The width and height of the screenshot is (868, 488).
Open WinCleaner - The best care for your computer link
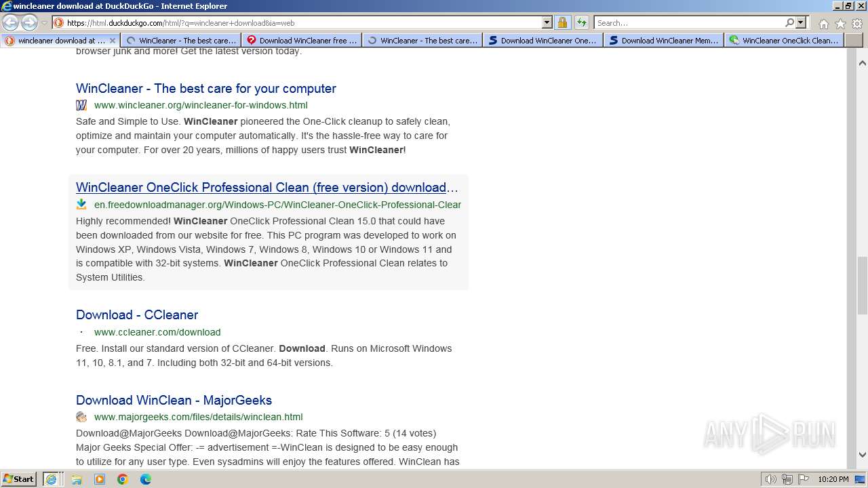(x=206, y=88)
